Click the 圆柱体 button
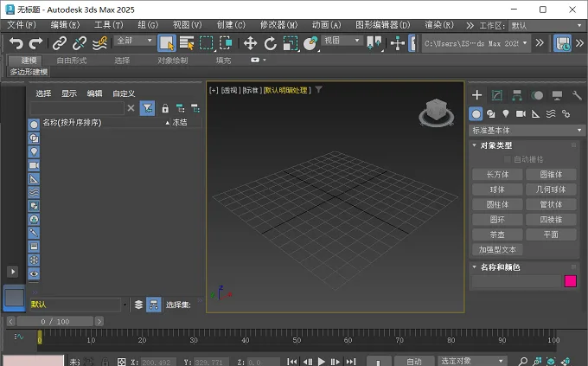The width and height of the screenshot is (588, 366). click(x=497, y=204)
